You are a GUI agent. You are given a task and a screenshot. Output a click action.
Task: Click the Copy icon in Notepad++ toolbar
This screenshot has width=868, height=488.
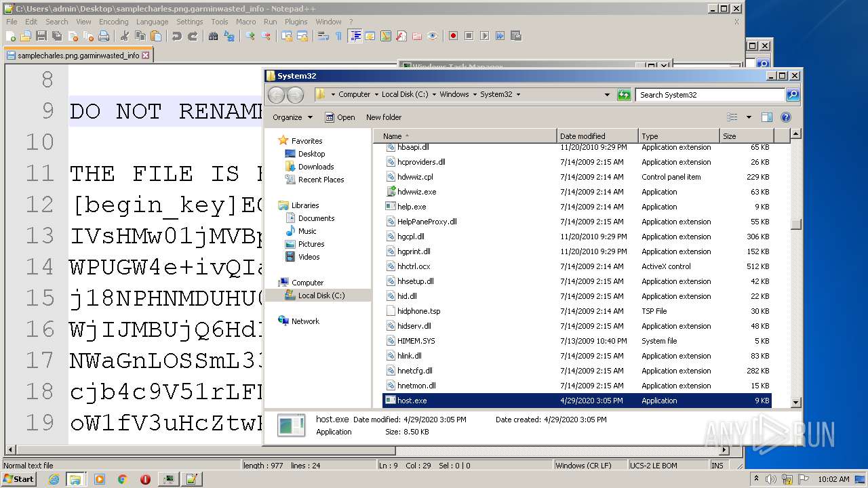(140, 36)
